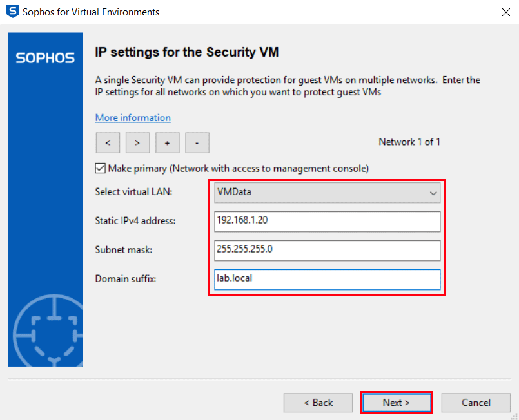The width and height of the screenshot is (519, 420).
Task: Proceed with the Next button
Action: tap(397, 403)
